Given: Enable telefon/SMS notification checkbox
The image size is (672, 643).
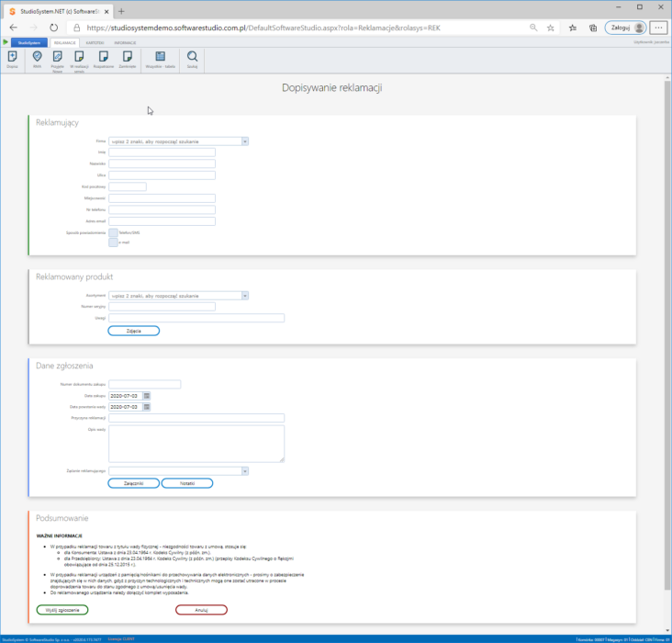Looking at the screenshot, I should coord(113,232).
